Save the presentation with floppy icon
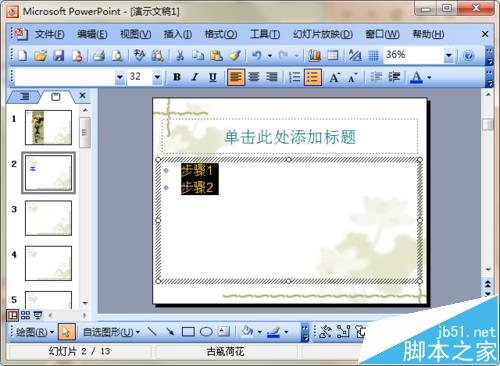This screenshot has width=500, height=366. point(59,55)
